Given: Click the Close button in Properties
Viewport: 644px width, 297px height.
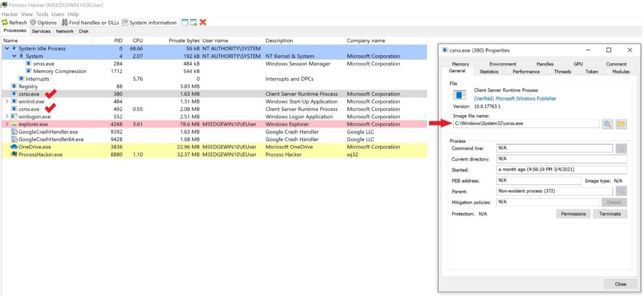Looking at the screenshot, I should (x=620, y=284).
